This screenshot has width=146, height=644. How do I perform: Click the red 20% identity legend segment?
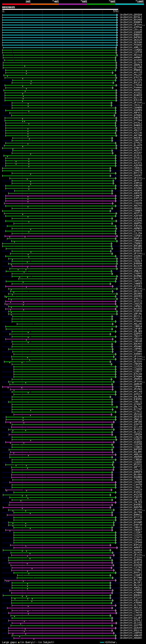point(16,4)
